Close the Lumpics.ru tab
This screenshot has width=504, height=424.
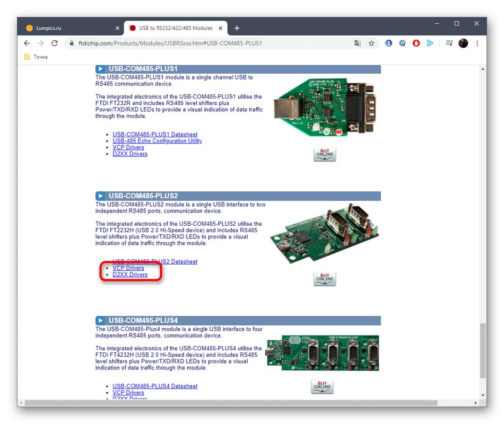coord(117,28)
